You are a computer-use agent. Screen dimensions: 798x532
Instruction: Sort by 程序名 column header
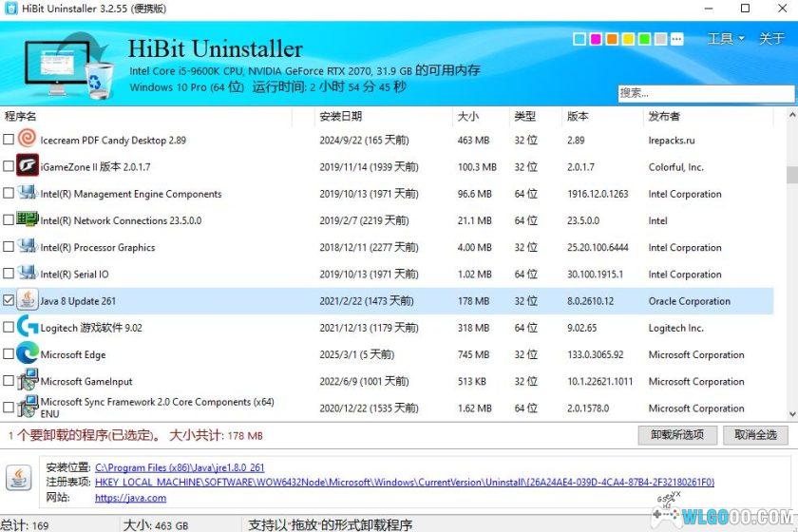tap(146, 116)
